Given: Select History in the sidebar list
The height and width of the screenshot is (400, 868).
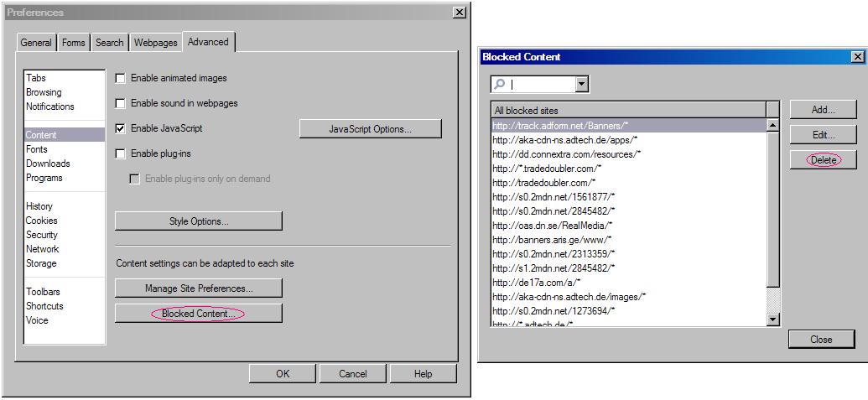Looking at the screenshot, I should coord(39,206).
